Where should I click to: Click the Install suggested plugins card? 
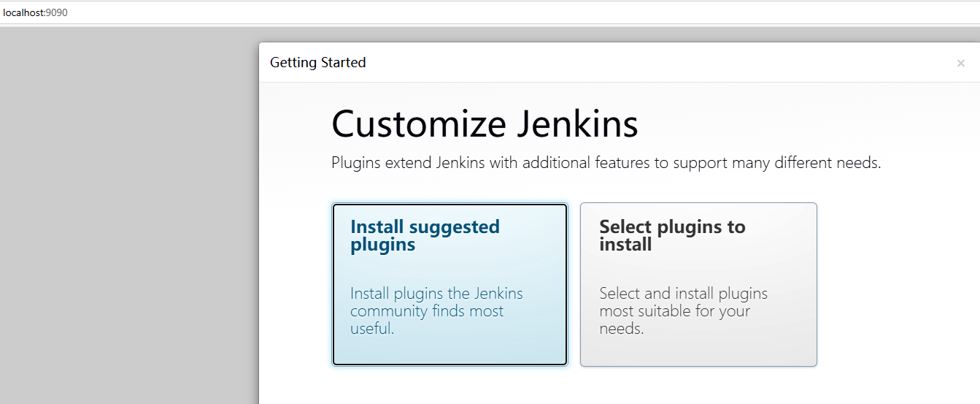tap(450, 284)
